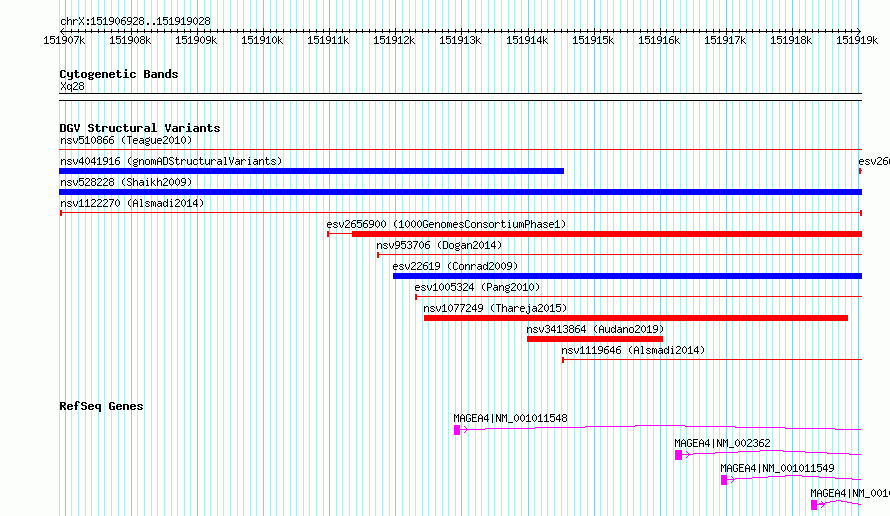Click the 151909k ruler tick label
The width and height of the screenshot is (890, 516).
pyautogui.click(x=196, y=40)
